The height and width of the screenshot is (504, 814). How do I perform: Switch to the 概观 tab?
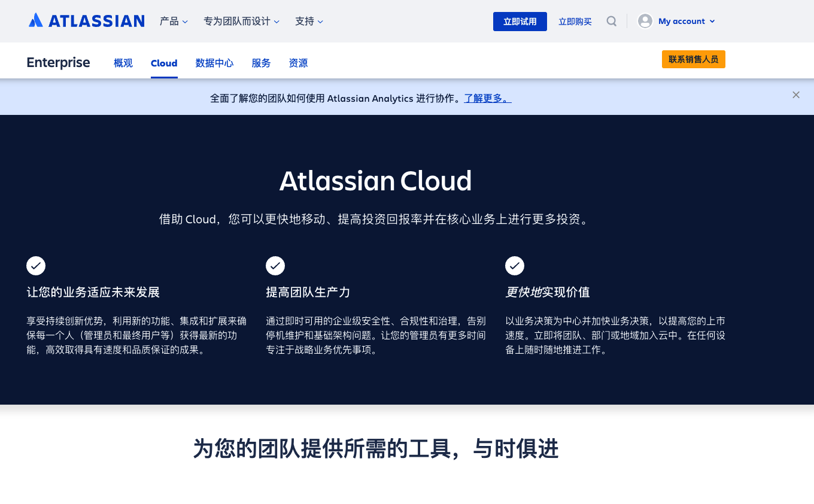pos(123,63)
